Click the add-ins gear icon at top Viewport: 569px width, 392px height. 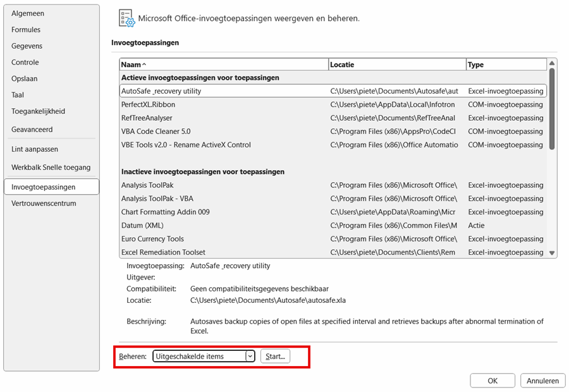click(127, 18)
